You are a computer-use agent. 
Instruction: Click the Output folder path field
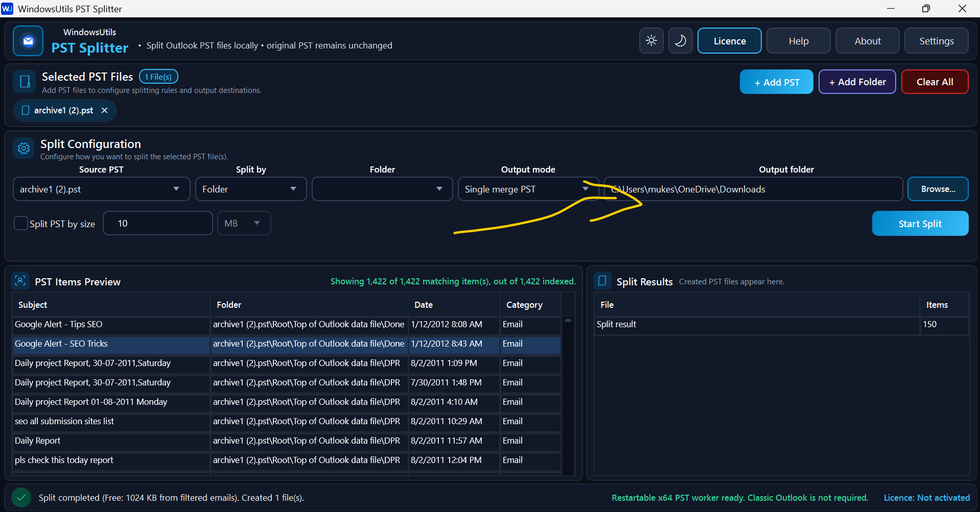click(x=754, y=189)
